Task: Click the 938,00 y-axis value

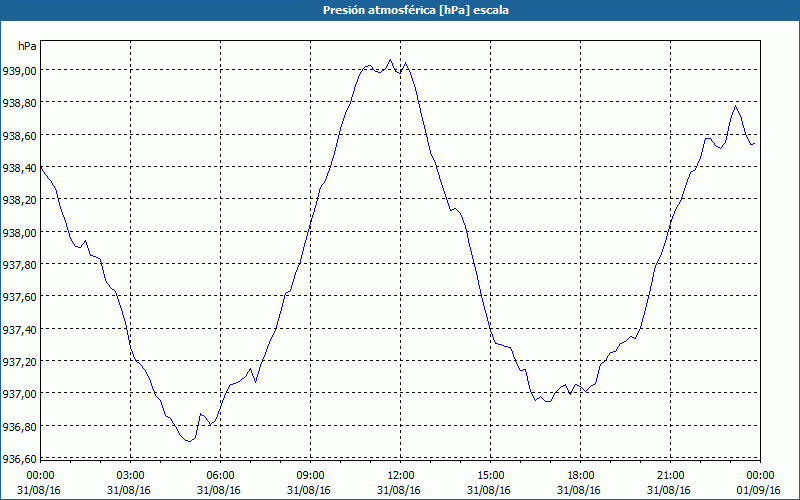Action: click(x=19, y=233)
